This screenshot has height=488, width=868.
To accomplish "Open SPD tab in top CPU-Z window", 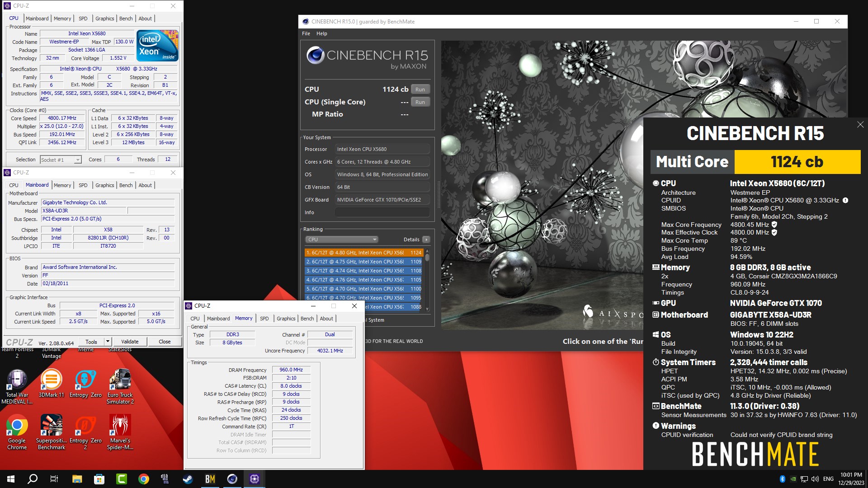I will click(83, 19).
